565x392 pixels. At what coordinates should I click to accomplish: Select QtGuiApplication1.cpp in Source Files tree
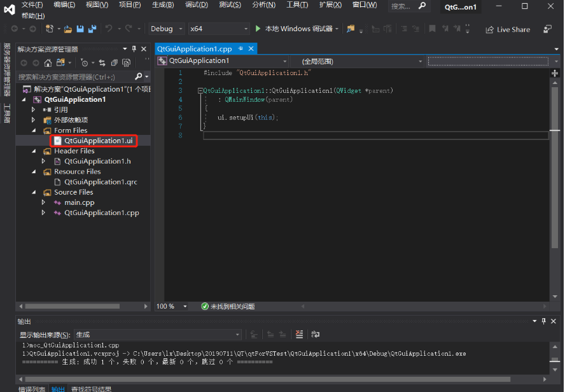pos(102,213)
